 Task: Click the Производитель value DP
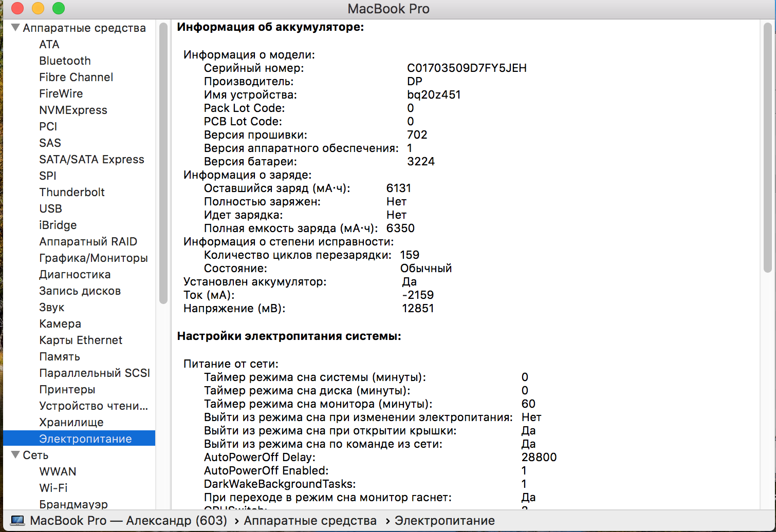coord(415,81)
